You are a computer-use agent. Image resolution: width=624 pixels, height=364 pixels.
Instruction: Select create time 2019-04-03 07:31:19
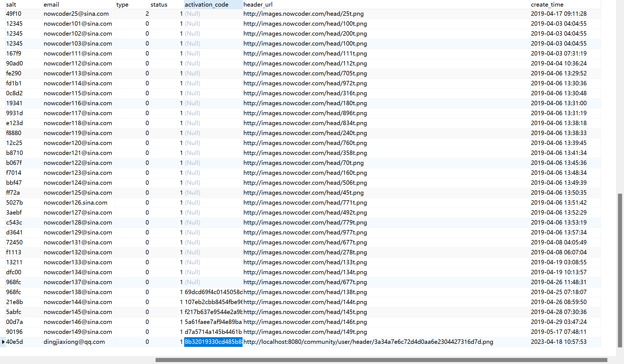(x=565, y=54)
